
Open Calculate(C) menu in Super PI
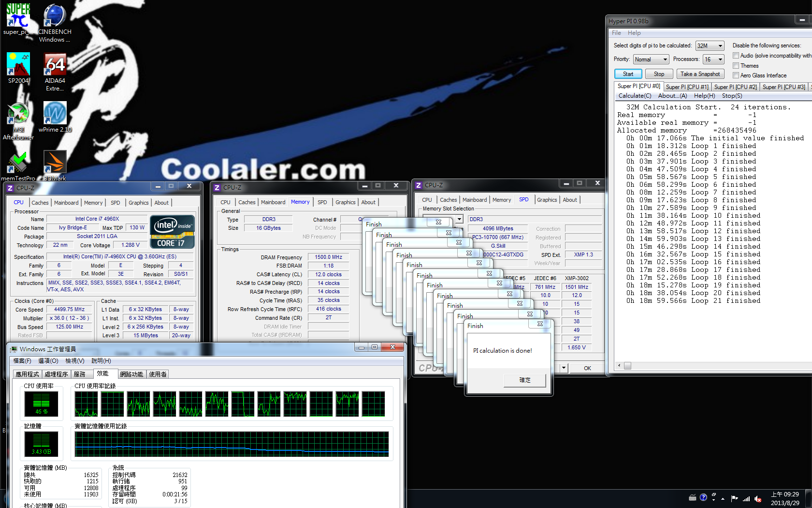pyautogui.click(x=635, y=96)
